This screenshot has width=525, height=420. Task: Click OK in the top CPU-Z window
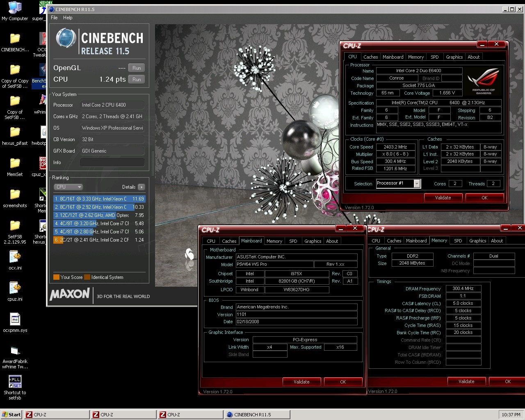coord(484,198)
